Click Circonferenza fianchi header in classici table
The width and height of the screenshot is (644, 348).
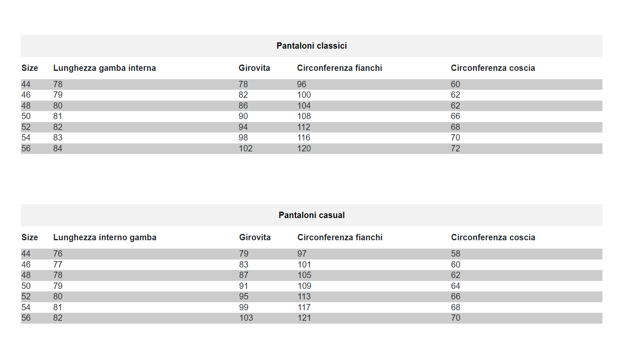[x=339, y=68]
